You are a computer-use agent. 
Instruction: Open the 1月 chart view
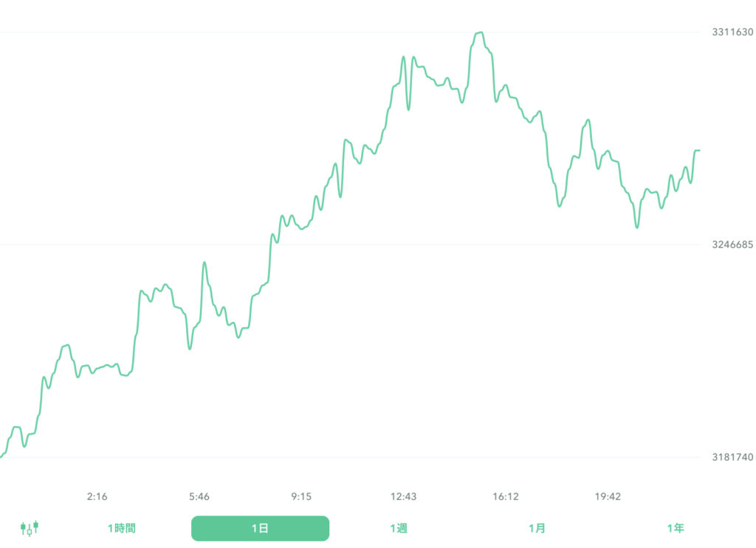(x=537, y=528)
